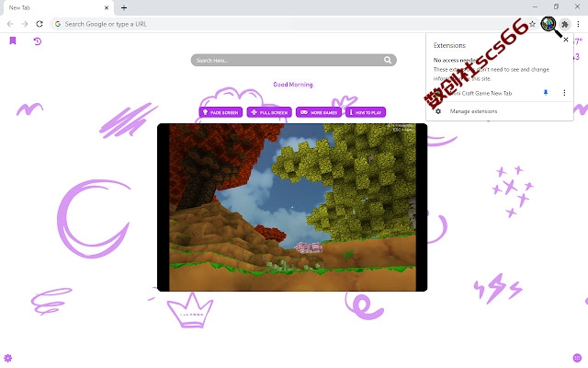
Task: Go back with the browser back arrow
Action: 10,24
